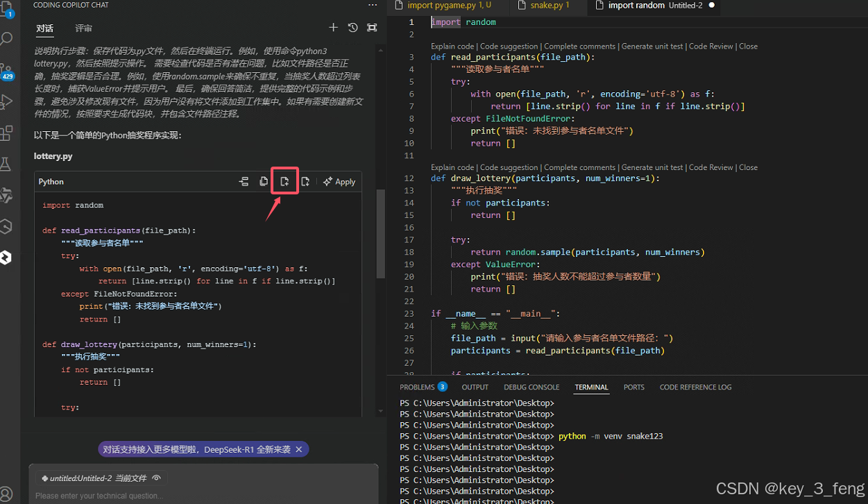Select the TERMINAL panel tab

pos(591,387)
